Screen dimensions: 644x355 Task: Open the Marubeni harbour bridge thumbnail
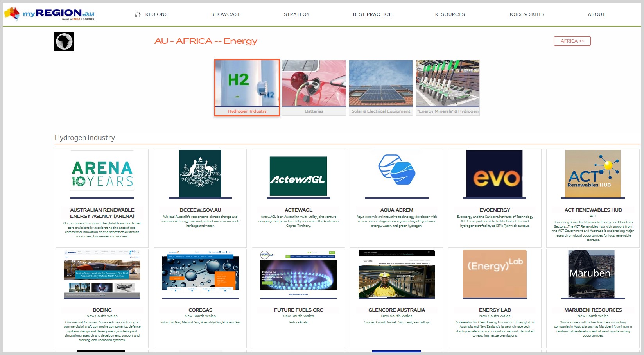pos(591,274)
